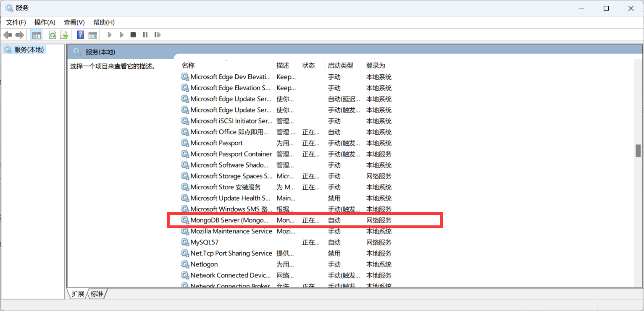Click the gear icon beside MySQL57

185,242
